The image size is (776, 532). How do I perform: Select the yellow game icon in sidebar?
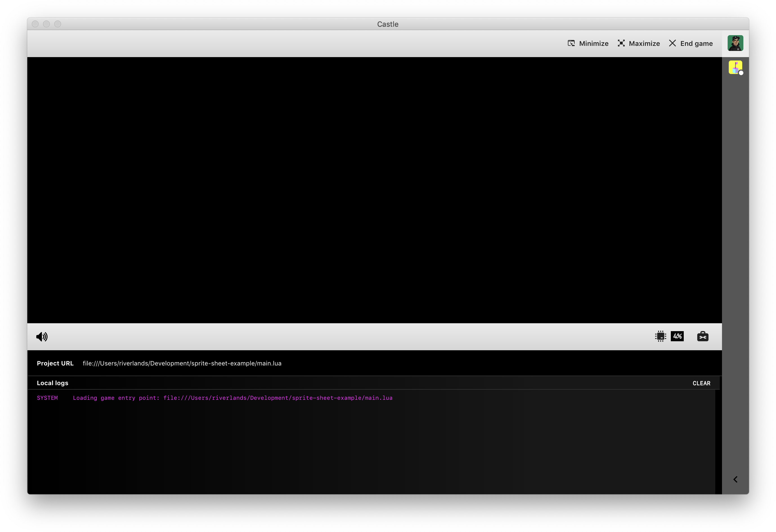tap(735, 67)
